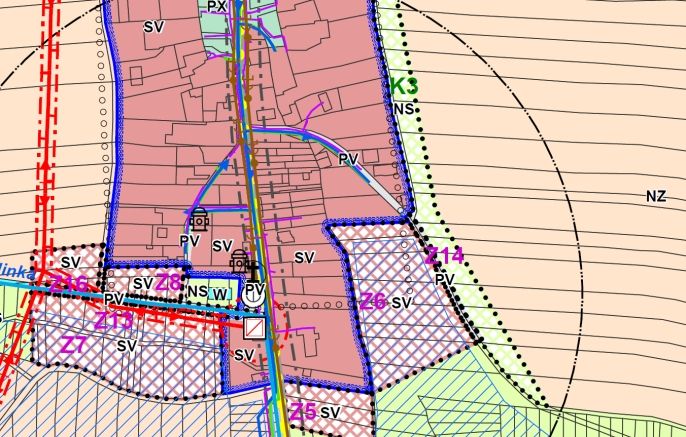Click the NZ agricultural land label
This screenshot has width=686, height=437.
point(656,196)
